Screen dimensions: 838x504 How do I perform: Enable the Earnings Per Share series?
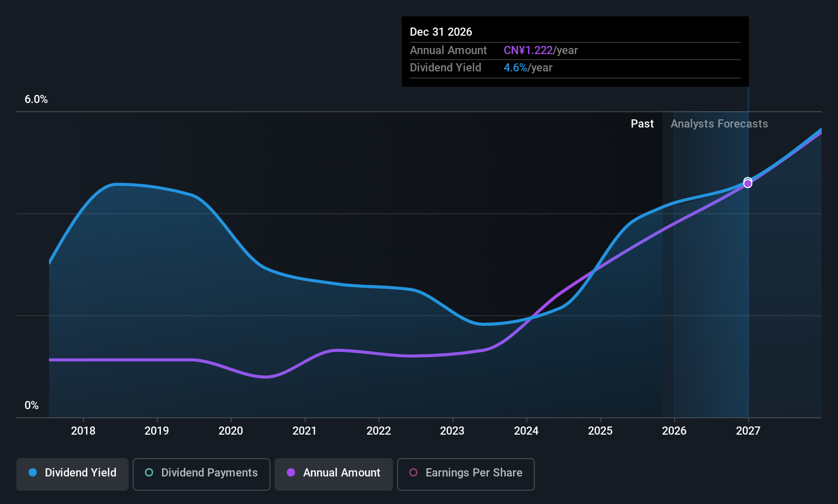[465, 473]
